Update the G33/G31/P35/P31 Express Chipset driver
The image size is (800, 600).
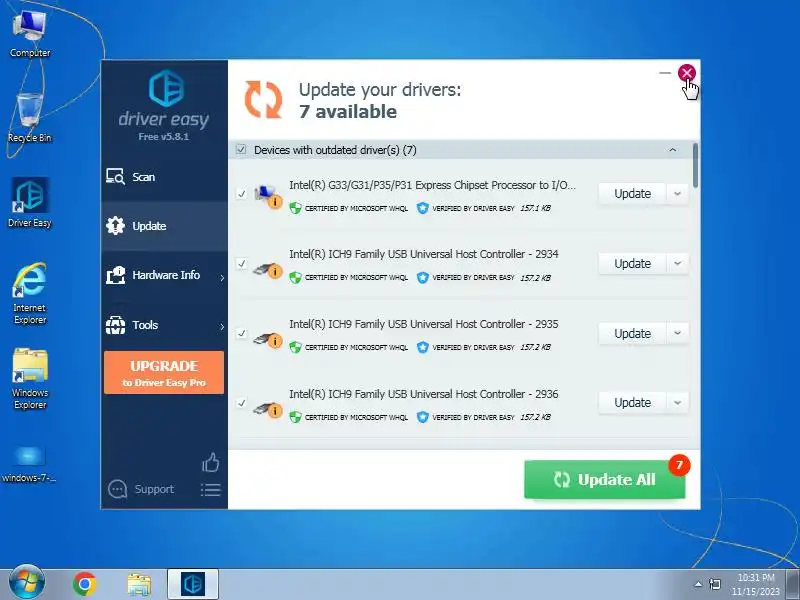pos(632,194)
